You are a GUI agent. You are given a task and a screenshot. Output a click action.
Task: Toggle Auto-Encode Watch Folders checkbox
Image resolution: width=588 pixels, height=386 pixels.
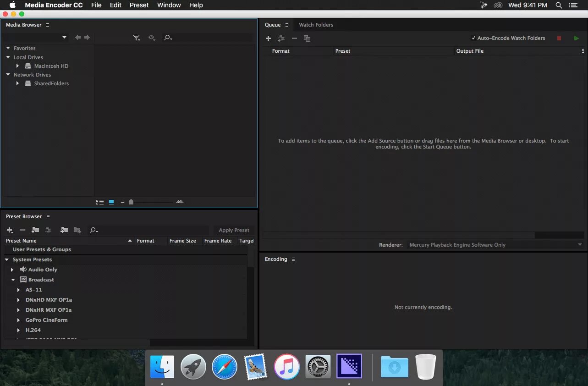pos(474,38)
